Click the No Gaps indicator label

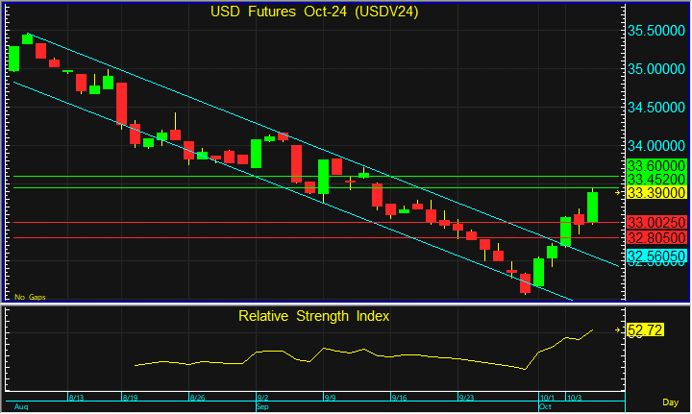point(29,297)
